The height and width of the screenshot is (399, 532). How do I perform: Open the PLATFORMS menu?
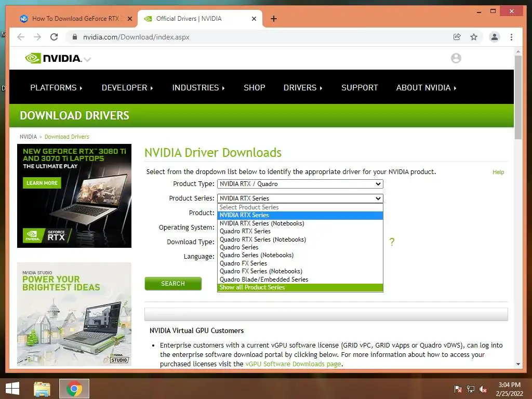click(x=56, y=87)
